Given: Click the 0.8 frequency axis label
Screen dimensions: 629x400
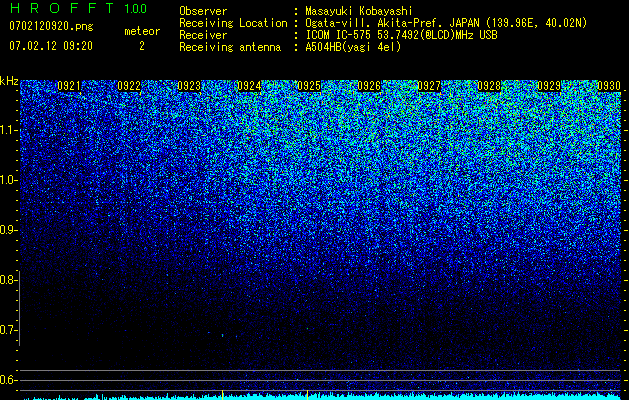Looking at the screenshot, I should pos(8,280).
